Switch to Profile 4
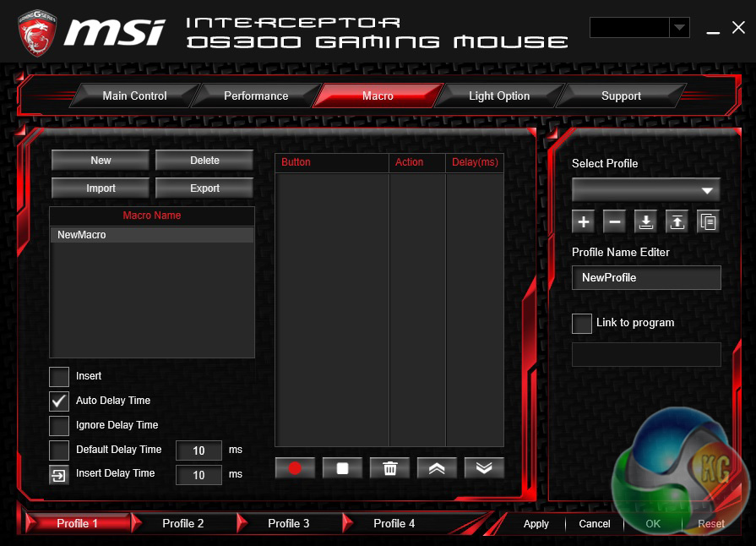This screenshot has width=756, height=546. tap(394, 523)
